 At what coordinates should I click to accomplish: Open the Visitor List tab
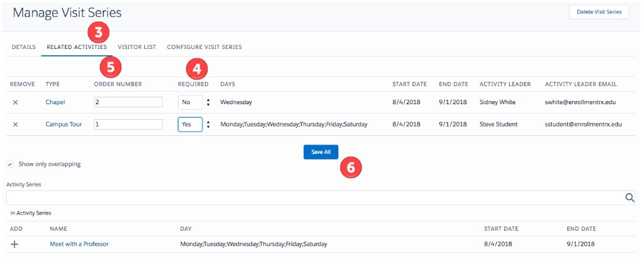point(137,47)
